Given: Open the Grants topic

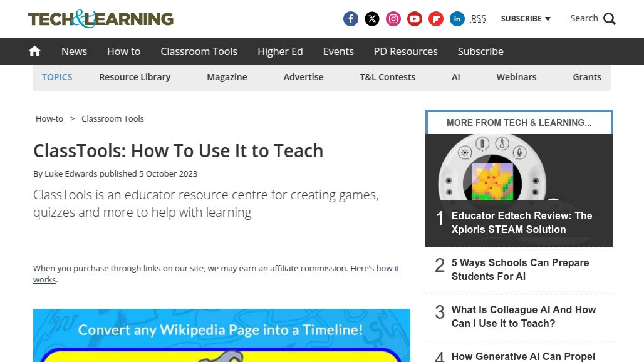Looking at the screenshot, I should pos(587,77).
